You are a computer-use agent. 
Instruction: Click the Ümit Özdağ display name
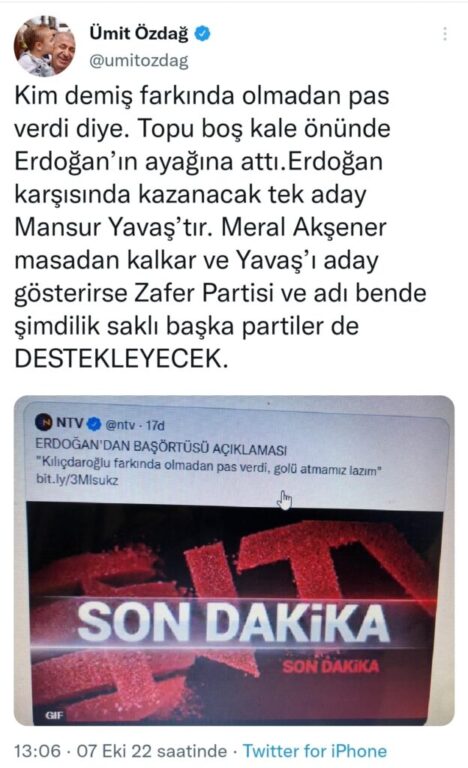coord(139,34)
